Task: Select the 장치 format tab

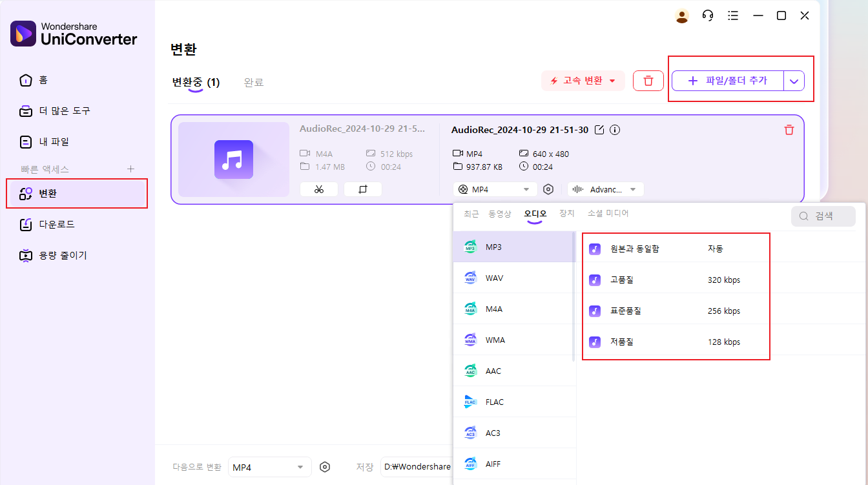Action: coord(566,214)
